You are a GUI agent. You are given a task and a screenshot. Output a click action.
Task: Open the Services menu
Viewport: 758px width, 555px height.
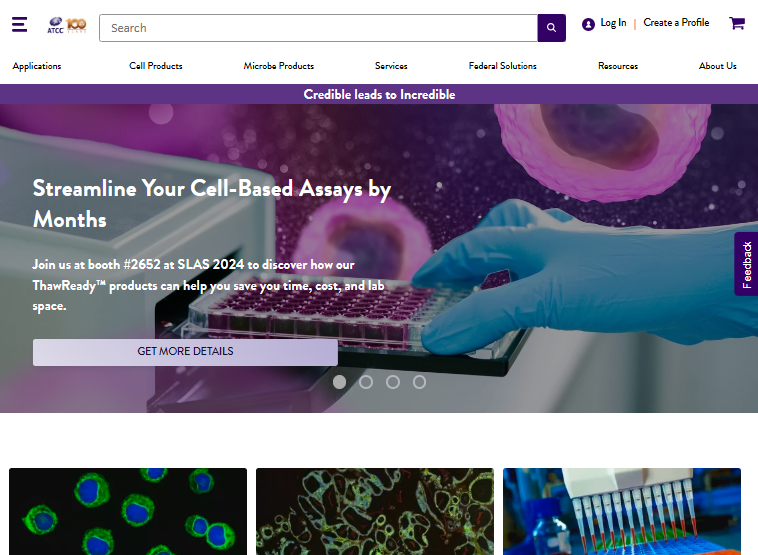coord(391,66)
